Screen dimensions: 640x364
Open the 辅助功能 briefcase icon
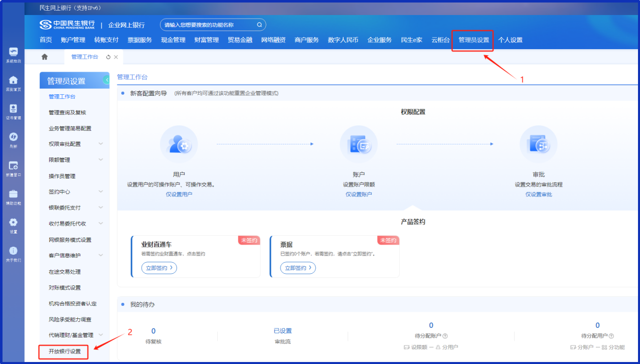tap(13, 194)
